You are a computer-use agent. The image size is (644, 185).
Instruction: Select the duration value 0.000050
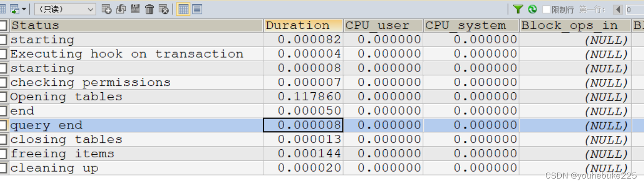pyautogui.click(x=303, y=111)
